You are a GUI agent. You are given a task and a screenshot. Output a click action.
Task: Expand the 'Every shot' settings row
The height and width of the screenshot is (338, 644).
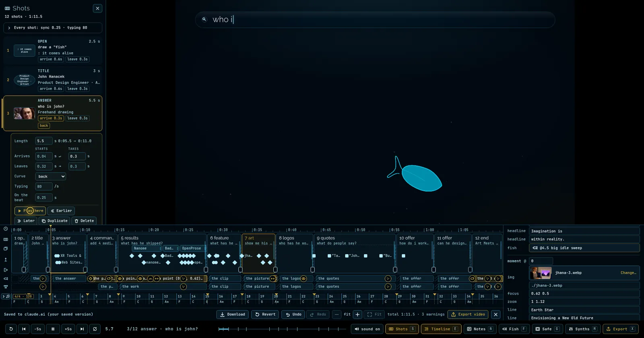(53, 28)
